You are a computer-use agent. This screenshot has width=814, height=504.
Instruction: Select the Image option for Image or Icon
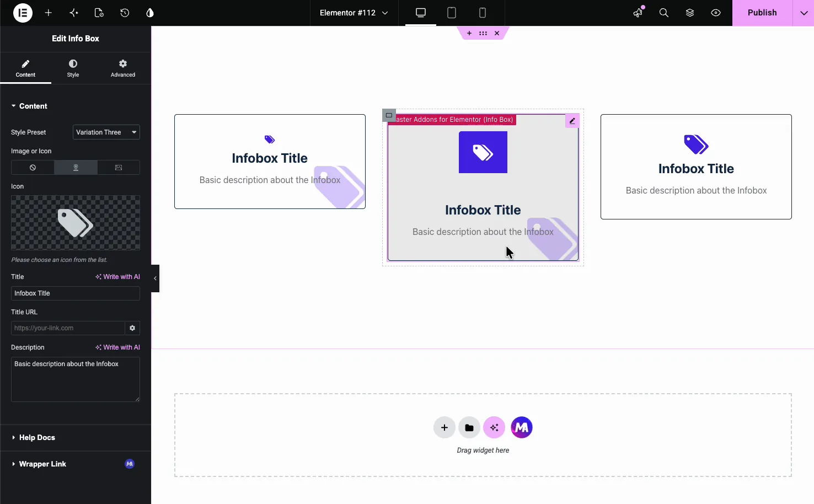pyautogui.click(x=119, y=168)
